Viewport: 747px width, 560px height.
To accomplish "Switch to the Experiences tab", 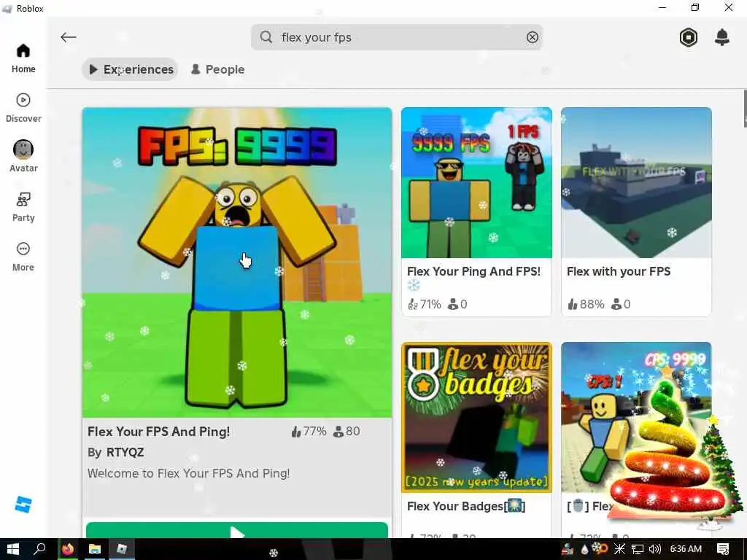I will pos(130,69).
